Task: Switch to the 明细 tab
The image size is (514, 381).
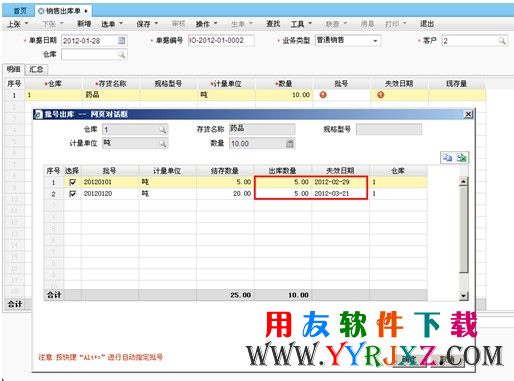Action: (x=13, y=69)
